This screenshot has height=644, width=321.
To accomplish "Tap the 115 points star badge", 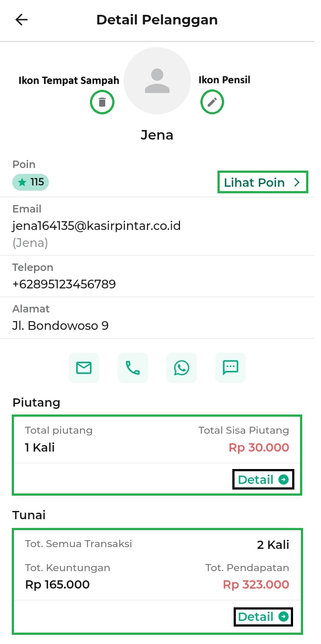I will click(31, 182).
